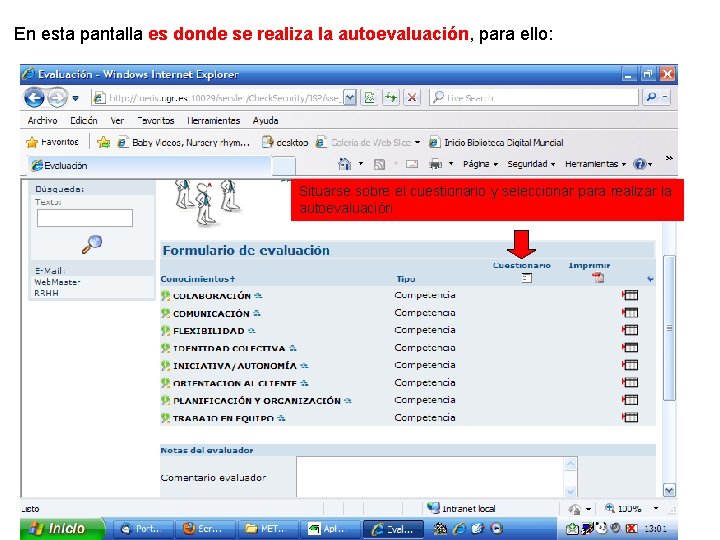This screenshot has width=720, height=540.
Task: Click the browser Back button
Action: click(x=34, y=98)
